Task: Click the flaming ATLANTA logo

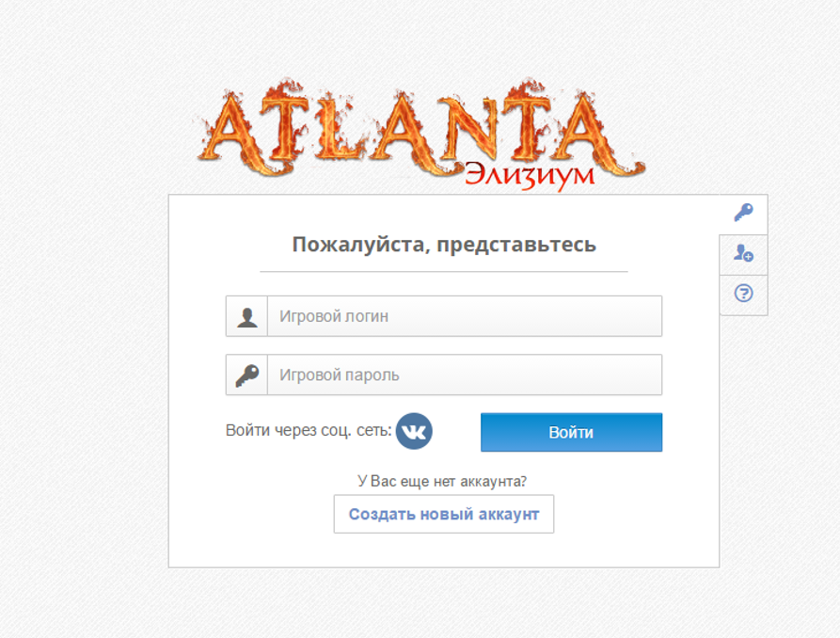Action: [x=420, y=132]
